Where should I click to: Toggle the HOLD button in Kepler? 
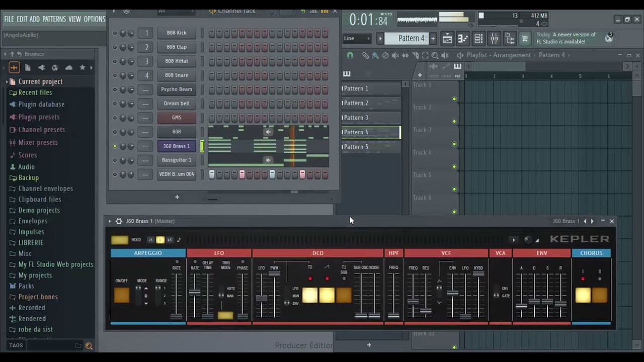click(x=120, y=240)
